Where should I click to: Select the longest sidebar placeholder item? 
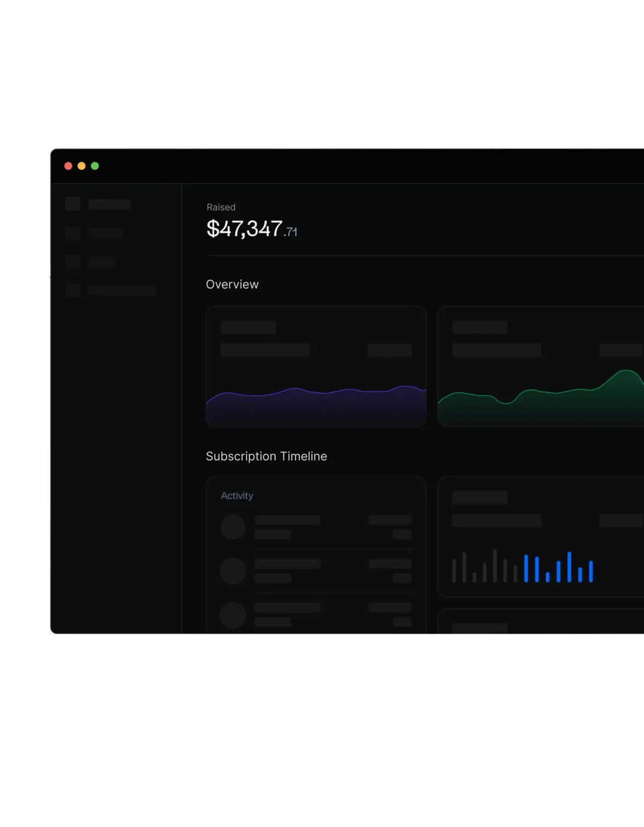coord(111,291)
